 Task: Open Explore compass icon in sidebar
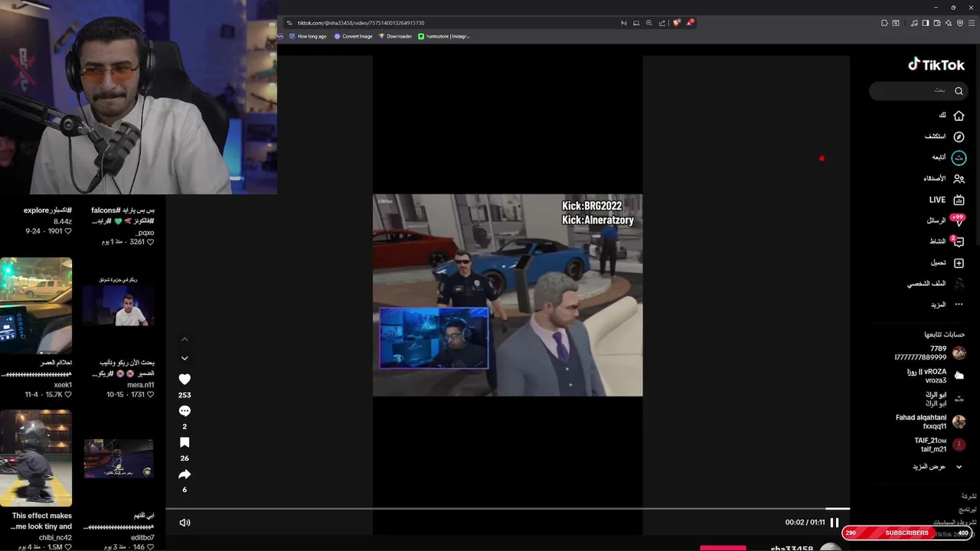point(959,136)
